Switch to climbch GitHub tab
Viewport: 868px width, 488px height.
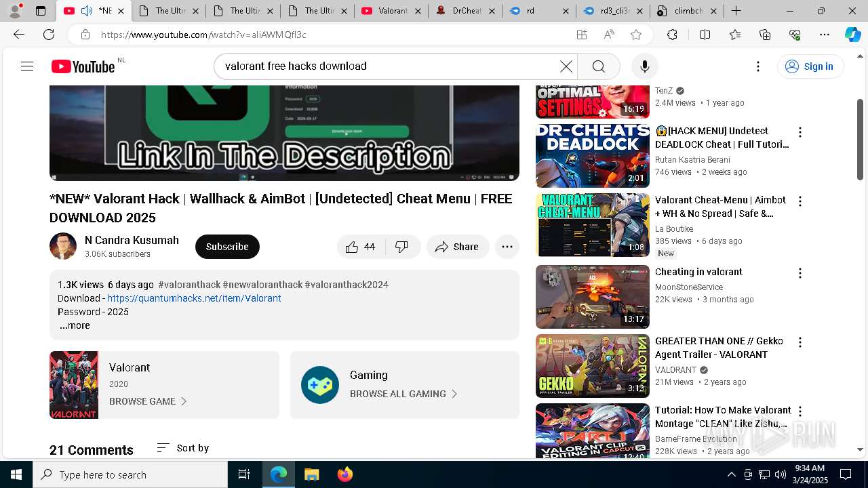pyautogui.click(x=685, y=11)
